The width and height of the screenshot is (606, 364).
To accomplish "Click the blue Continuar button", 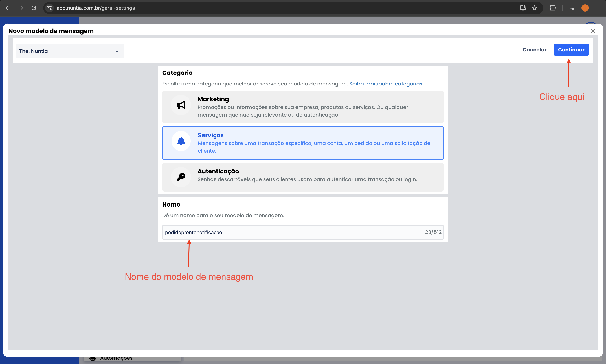I will click(x=571, y=50).
